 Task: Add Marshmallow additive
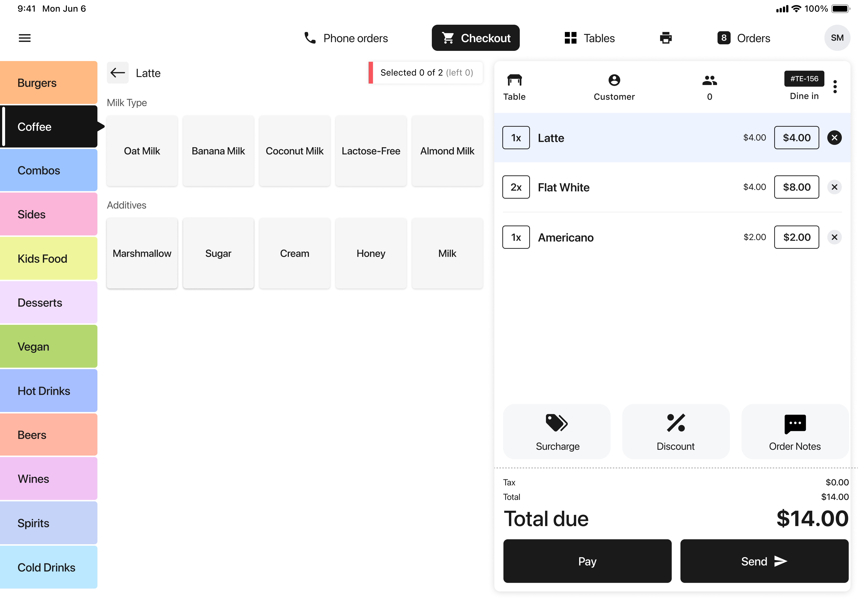click(x=142, y=253)
